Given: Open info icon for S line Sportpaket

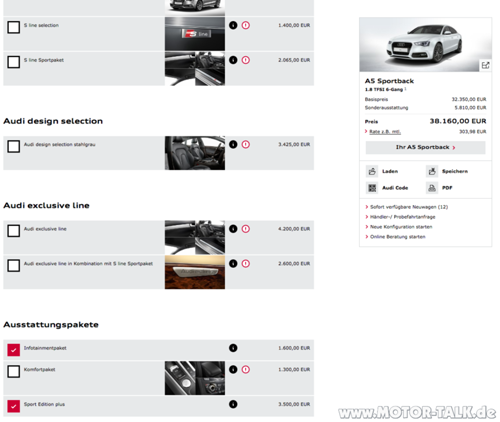Looking at the screenshot, I should click(233, 60).
